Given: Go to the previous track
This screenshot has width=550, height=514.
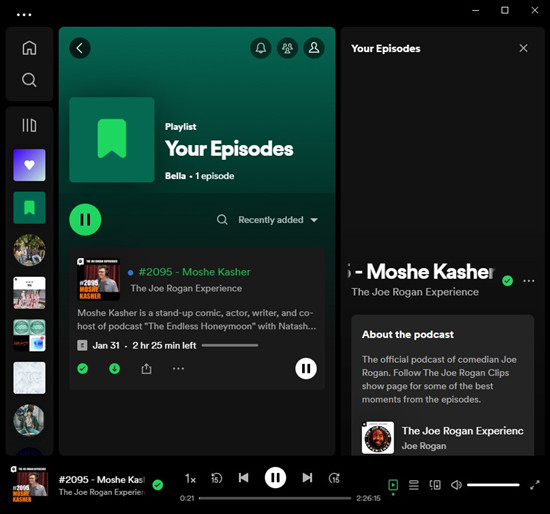Looking at the screenshot, I should click(244, 478).
